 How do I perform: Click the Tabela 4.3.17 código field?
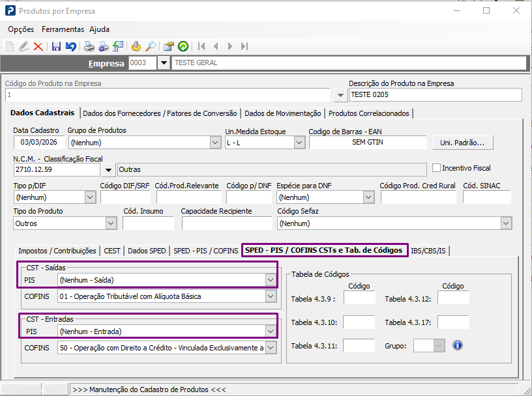[x=453, y=322]
